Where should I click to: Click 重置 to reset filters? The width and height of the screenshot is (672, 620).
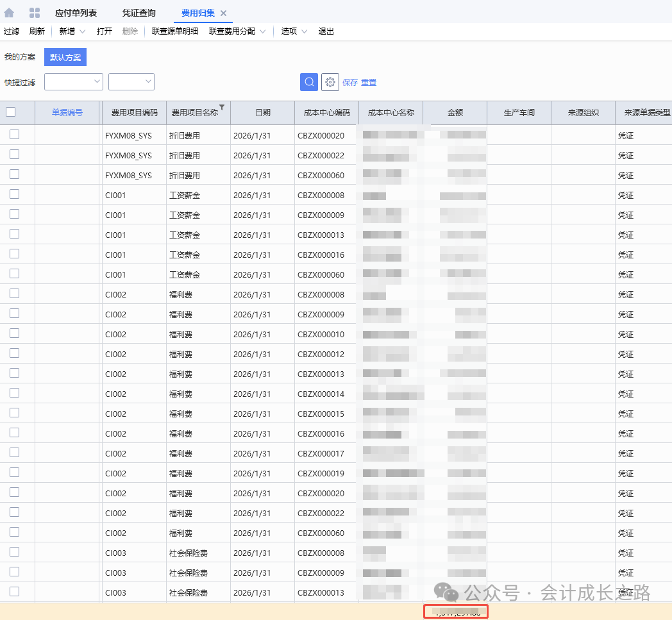point(369,82)
